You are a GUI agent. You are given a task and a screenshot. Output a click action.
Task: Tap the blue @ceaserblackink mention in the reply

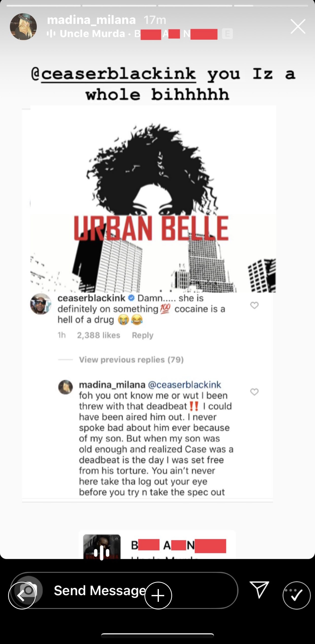coord(185,385)
